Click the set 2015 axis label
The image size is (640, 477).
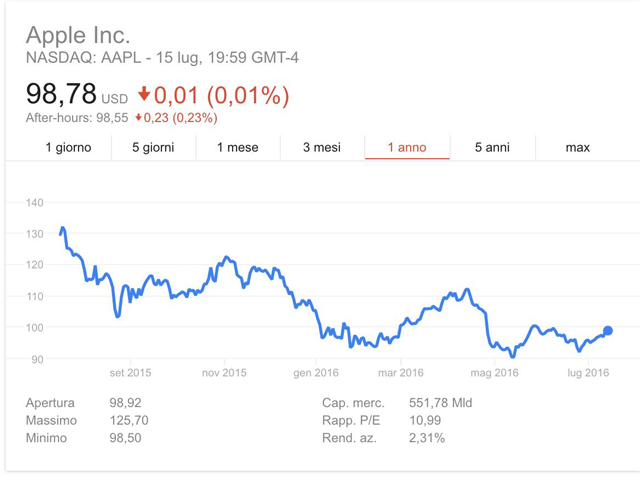click(130, 373)
